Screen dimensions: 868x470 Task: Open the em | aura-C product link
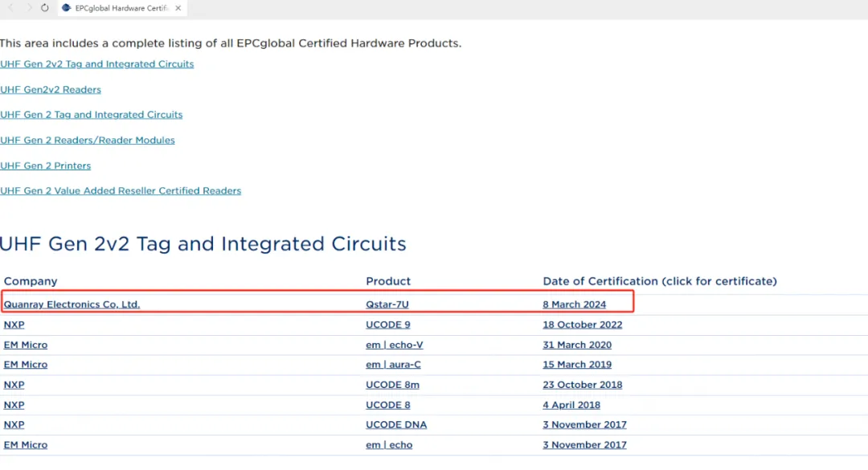point(393,365)
